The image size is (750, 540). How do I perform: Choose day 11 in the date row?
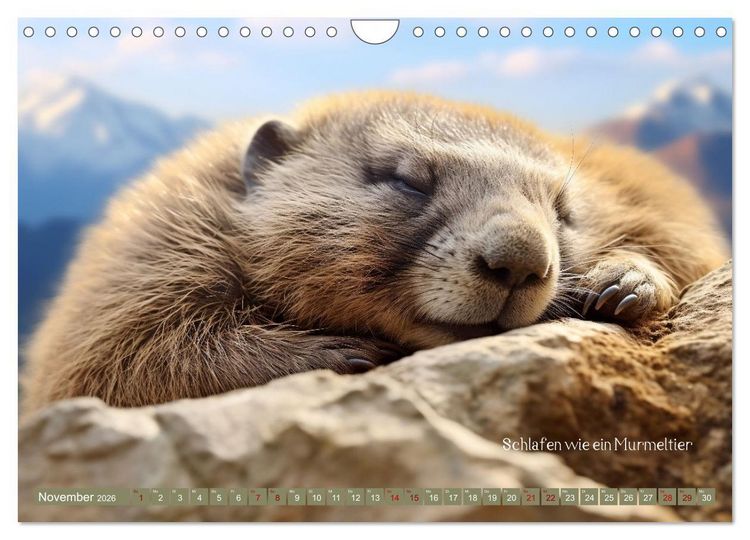pos(336,497)
